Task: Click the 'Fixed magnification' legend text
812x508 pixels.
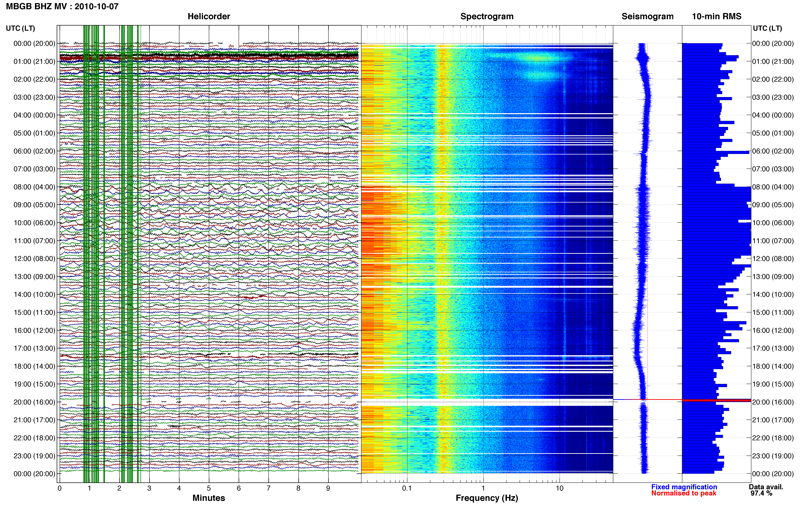Action: point(684,487)
